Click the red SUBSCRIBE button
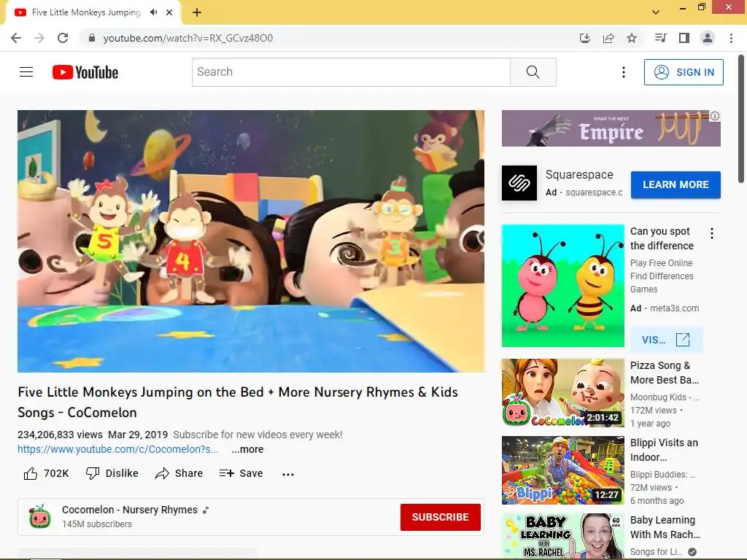The height and width of the screenshot is (560, 747). (440, 517)
